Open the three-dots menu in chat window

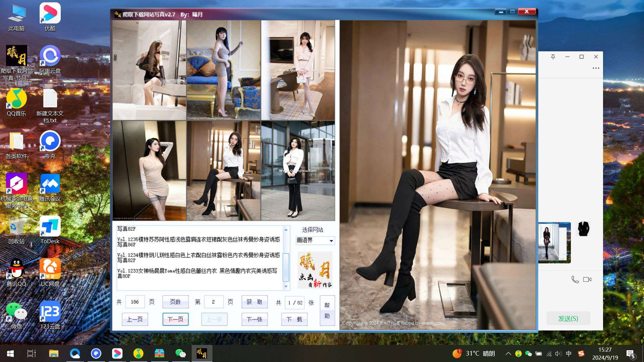click(x=596, y=68)
